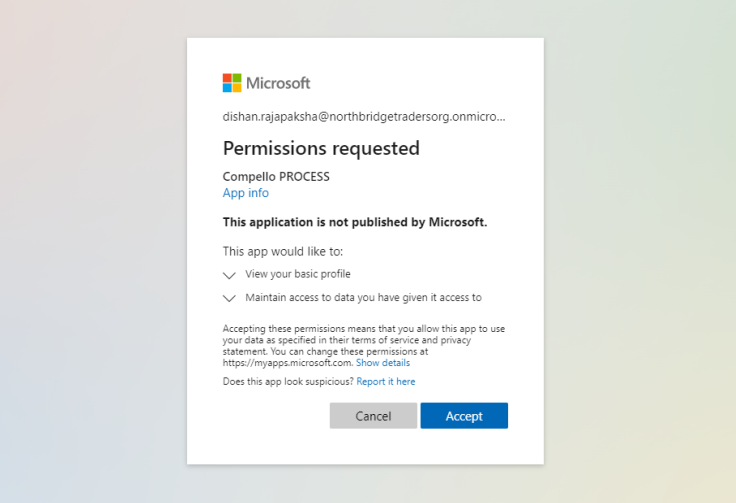Expand chevron beside View your basic profile

click(x=229, y=275)
